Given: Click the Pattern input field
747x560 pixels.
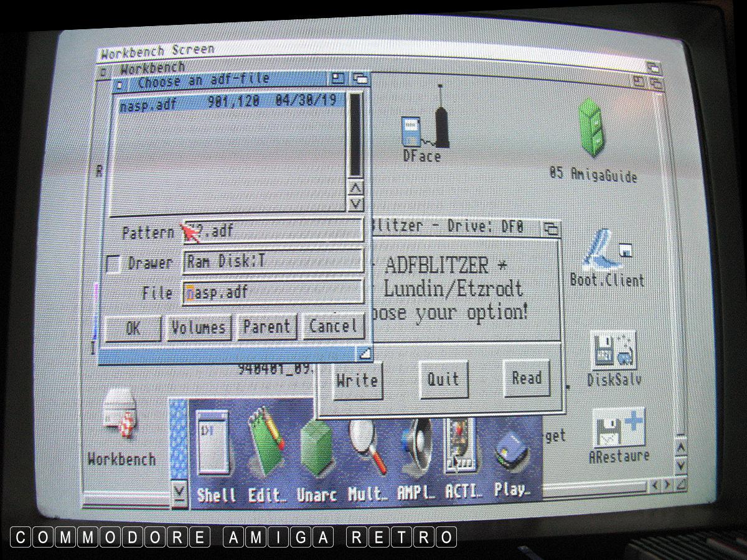Looking at the screenshot, I should pyautogui.click(x=274, y=231).
